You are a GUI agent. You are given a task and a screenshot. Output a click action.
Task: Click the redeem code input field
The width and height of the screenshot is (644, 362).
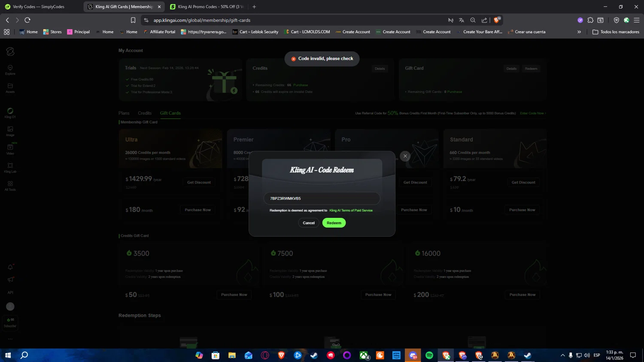click(322, 198)
